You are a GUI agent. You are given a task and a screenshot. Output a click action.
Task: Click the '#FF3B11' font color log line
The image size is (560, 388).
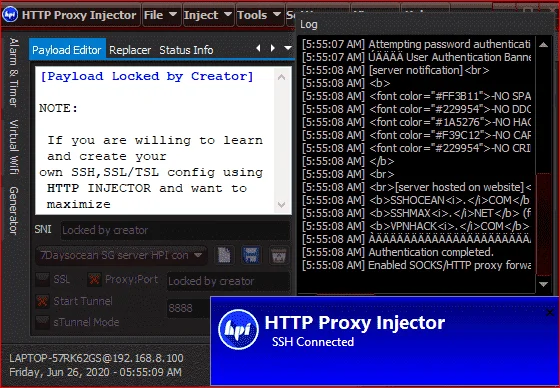[416, 96]
